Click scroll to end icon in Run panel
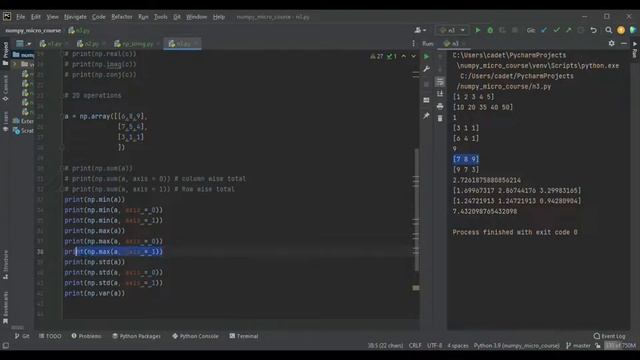Viewport: 640px width, 360px height. pyautogui.click(x=440, y=94)
